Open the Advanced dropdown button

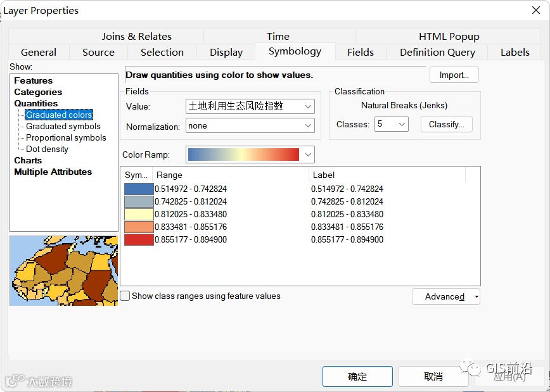(446, 296)
